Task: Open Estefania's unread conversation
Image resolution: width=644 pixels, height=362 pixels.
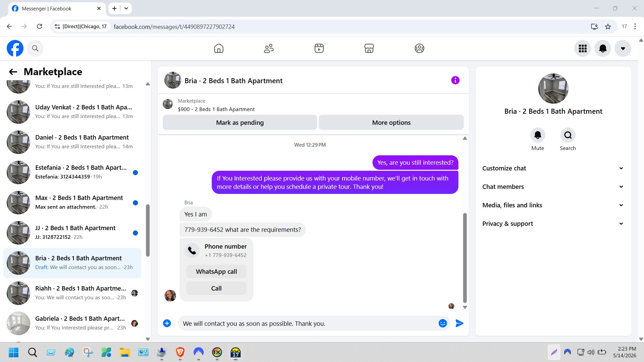Action: [x=72, y=172]
